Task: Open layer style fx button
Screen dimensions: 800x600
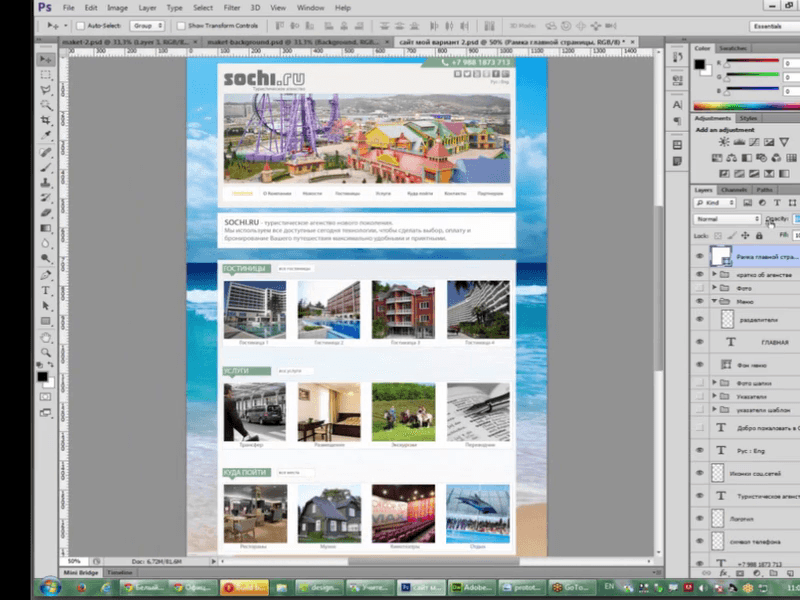Action: point(723,573)
